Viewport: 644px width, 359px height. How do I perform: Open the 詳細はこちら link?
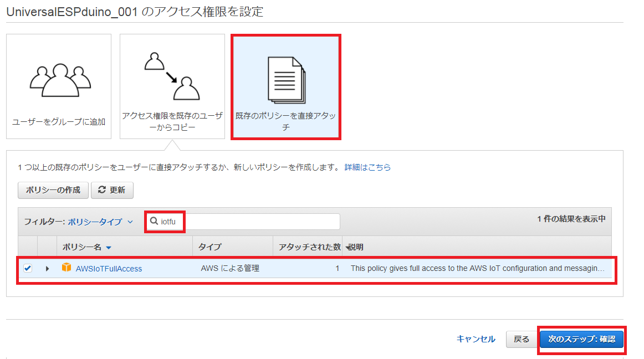367,167
